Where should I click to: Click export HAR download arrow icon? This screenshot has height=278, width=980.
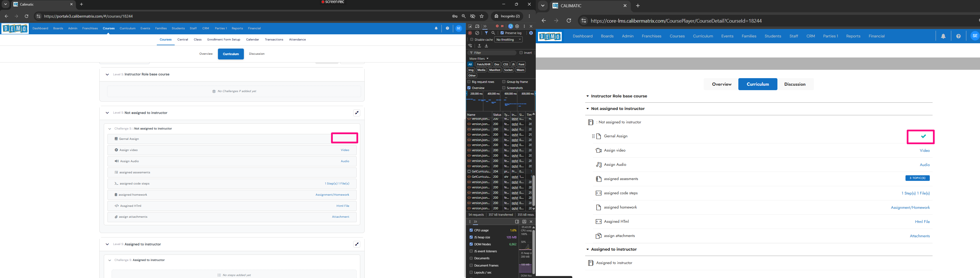486,46
